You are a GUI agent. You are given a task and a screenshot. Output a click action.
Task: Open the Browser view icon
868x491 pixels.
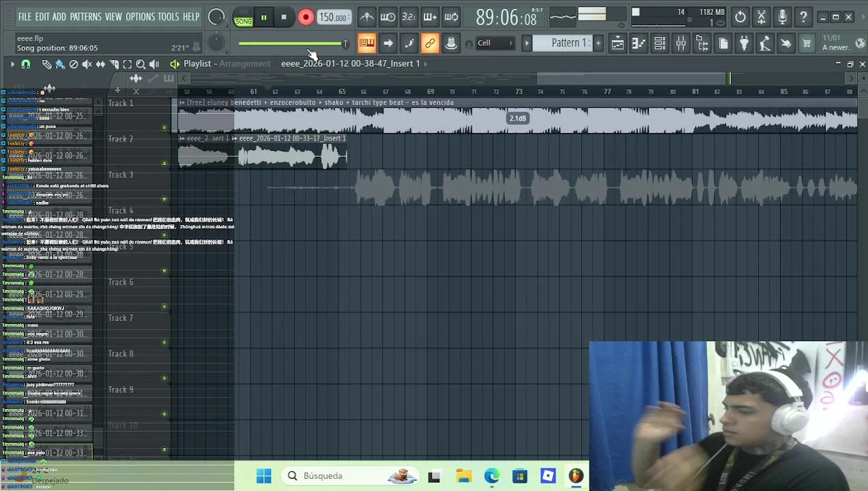(702, 44)
